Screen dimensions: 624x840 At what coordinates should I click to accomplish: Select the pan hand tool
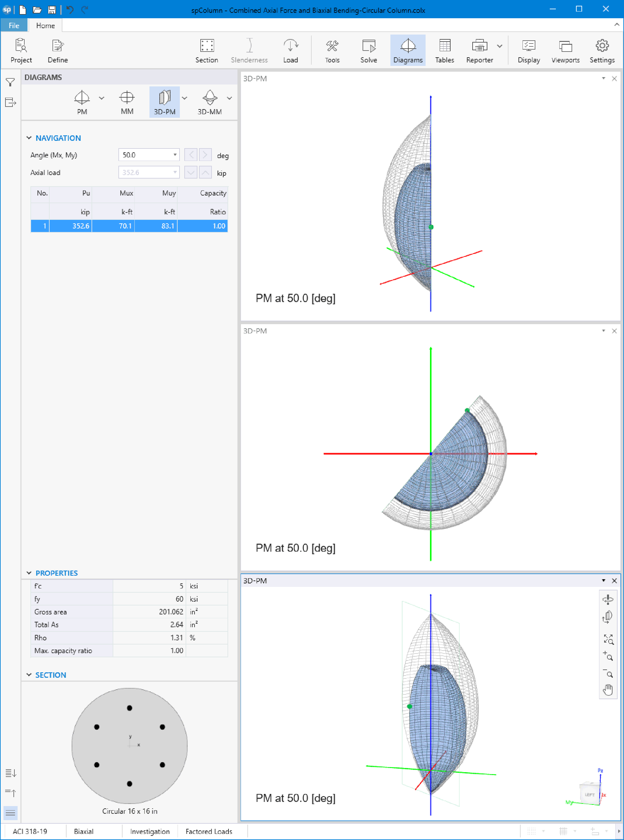point(608,690)
